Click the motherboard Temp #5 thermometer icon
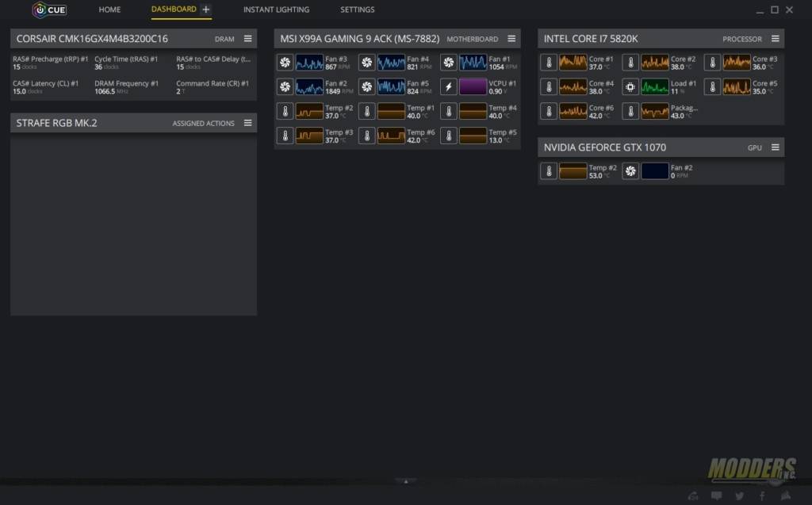Viewport: 812px width, 505px height. click(x=449, y=136)
